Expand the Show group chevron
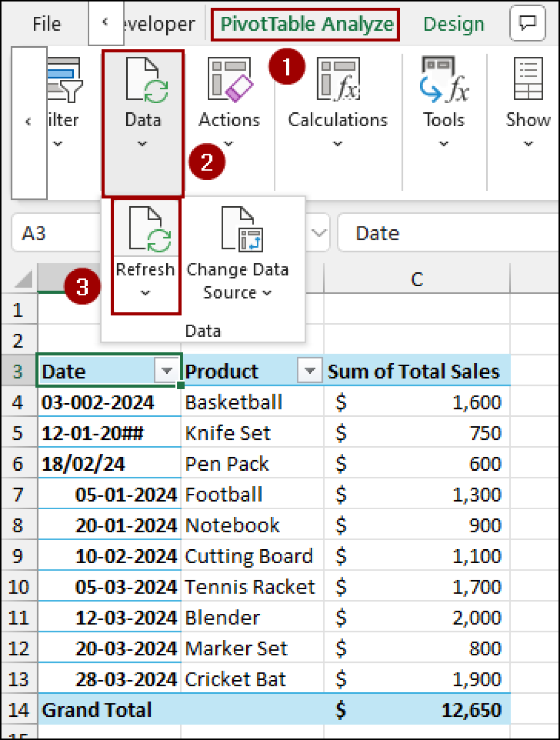The image size is (560, 740). pos(529,144)
